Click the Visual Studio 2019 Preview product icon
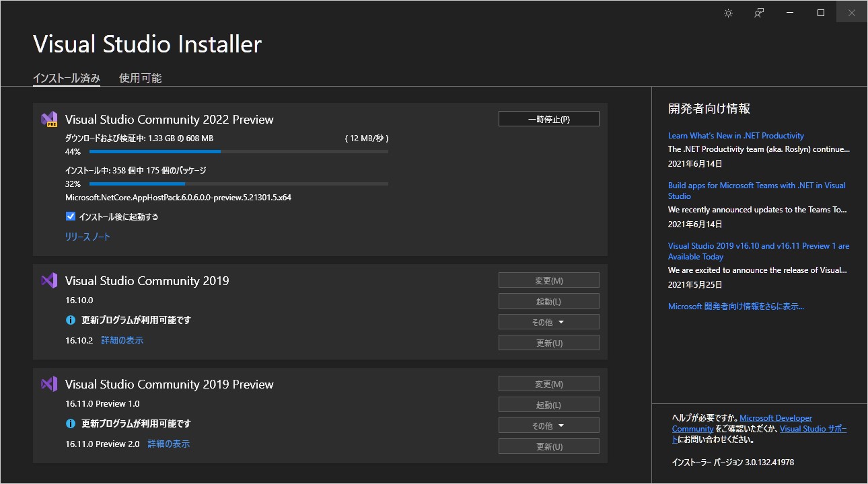This screenshot has width=868, height=484. coord(48,384)
